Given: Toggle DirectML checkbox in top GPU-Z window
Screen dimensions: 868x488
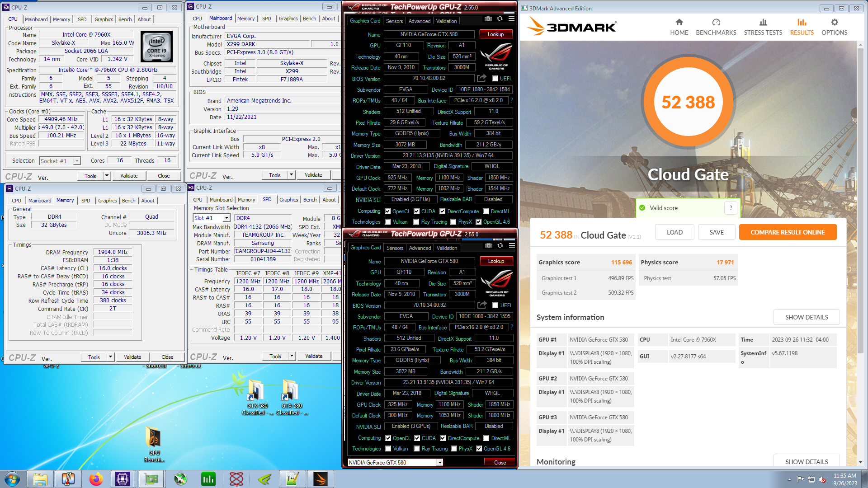Looking at the screenshot, I should [x=486, y=211].
